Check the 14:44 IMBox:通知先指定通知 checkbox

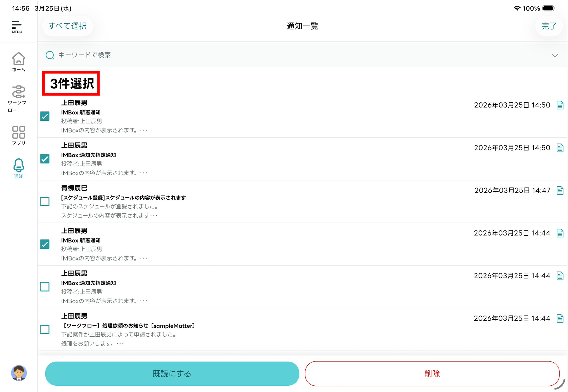[x=45, y=287]
